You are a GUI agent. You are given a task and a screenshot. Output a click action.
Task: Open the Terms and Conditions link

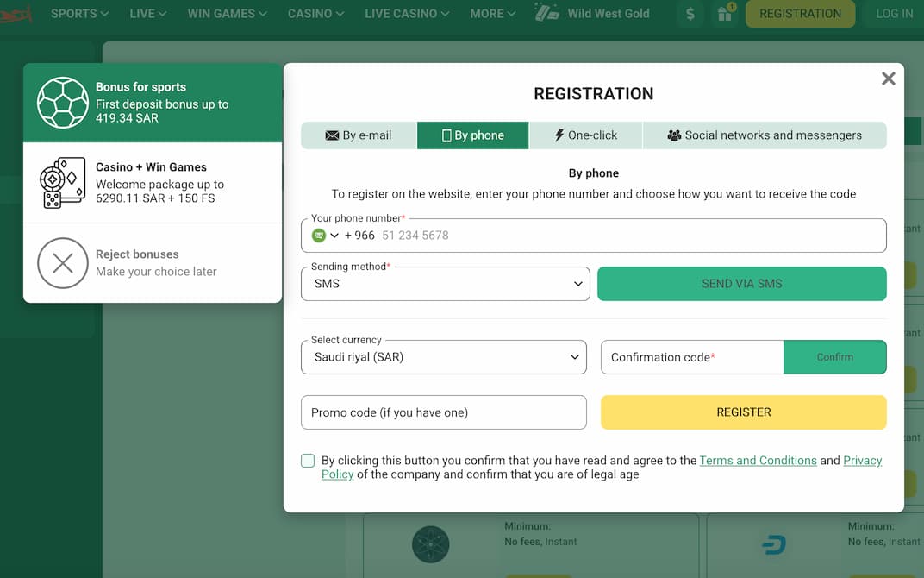pyautogui.click(x=758, y=460)
